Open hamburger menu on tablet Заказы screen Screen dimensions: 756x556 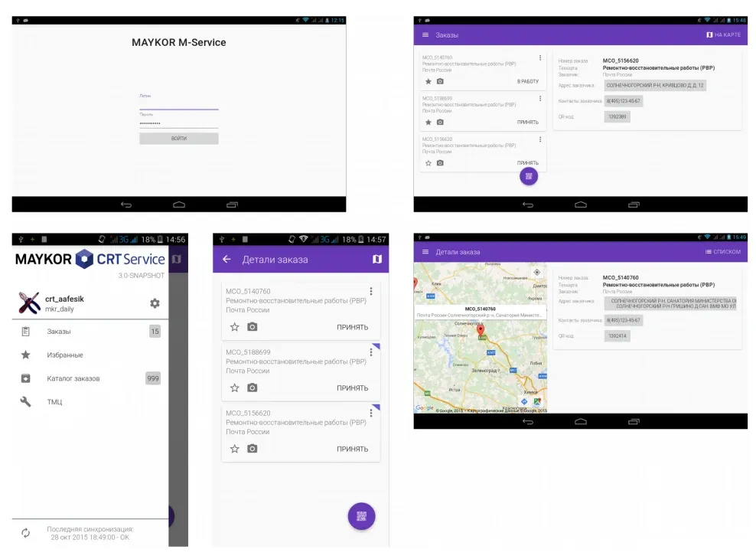pyautogui.click(x=425, y=34)
